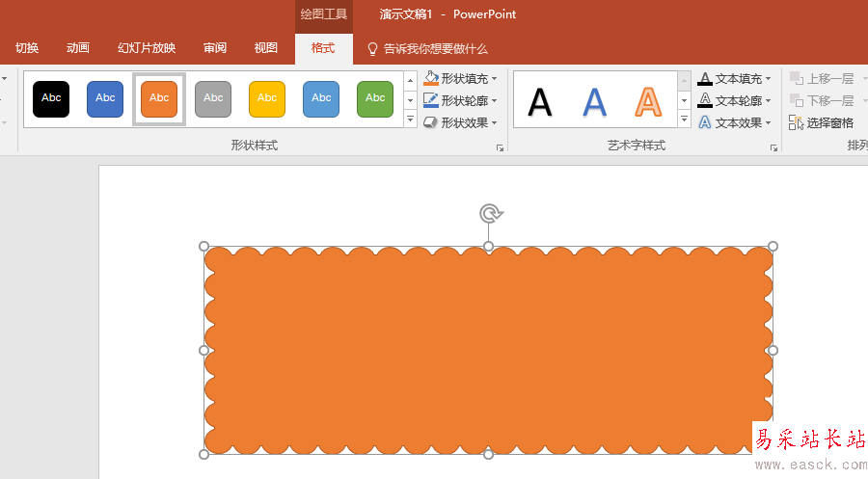Click the 文本效果 glowing A icon
The height and width of the screenshot is (479, 868).
coord(705,122)
